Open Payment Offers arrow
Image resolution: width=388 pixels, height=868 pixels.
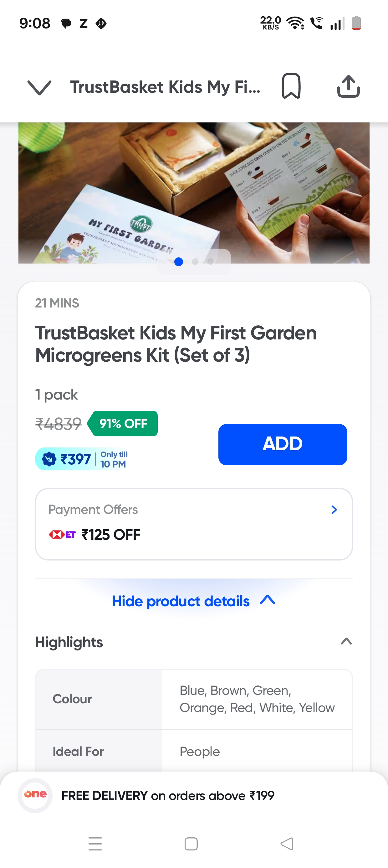coord(334,509)
